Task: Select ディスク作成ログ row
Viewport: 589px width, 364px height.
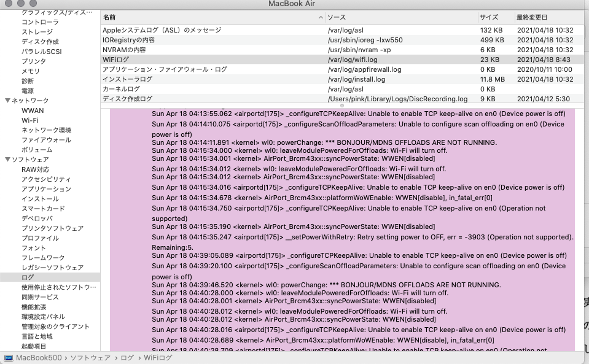Action: pyautogui.click(x=342, y=99)
